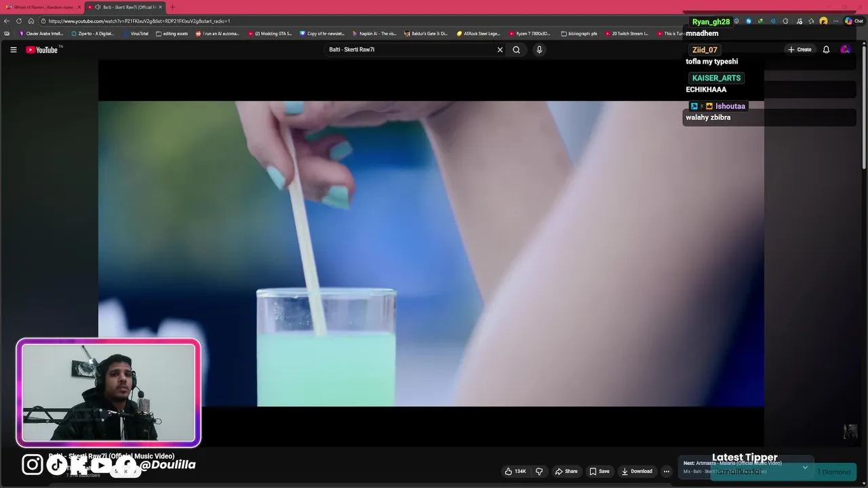Open the Copy of hr-newslet... bookmark
This screenshot has height=488, width=868.
click(322, 33)
